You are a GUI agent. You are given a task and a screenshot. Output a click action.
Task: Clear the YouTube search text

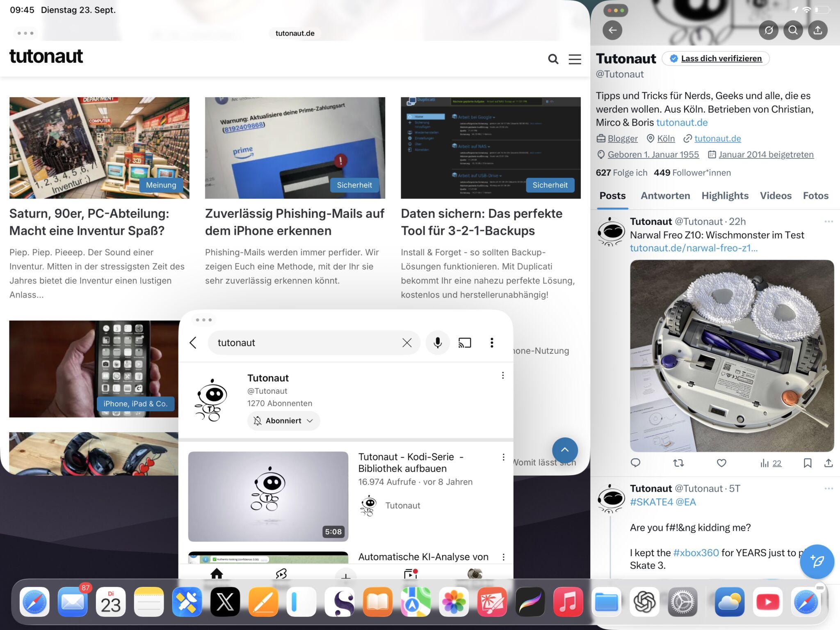click(x=406, y=343)
